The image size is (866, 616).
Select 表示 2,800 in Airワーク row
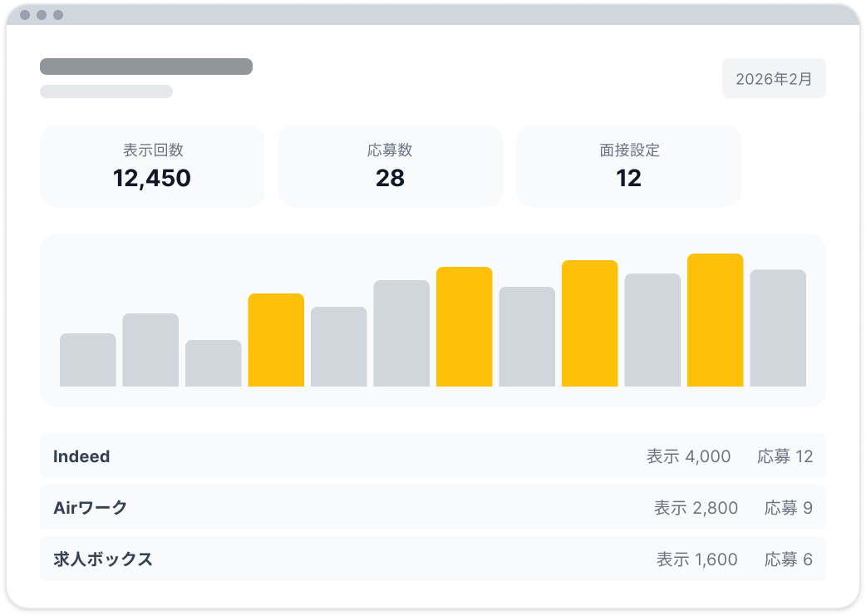tap(696, 508)
